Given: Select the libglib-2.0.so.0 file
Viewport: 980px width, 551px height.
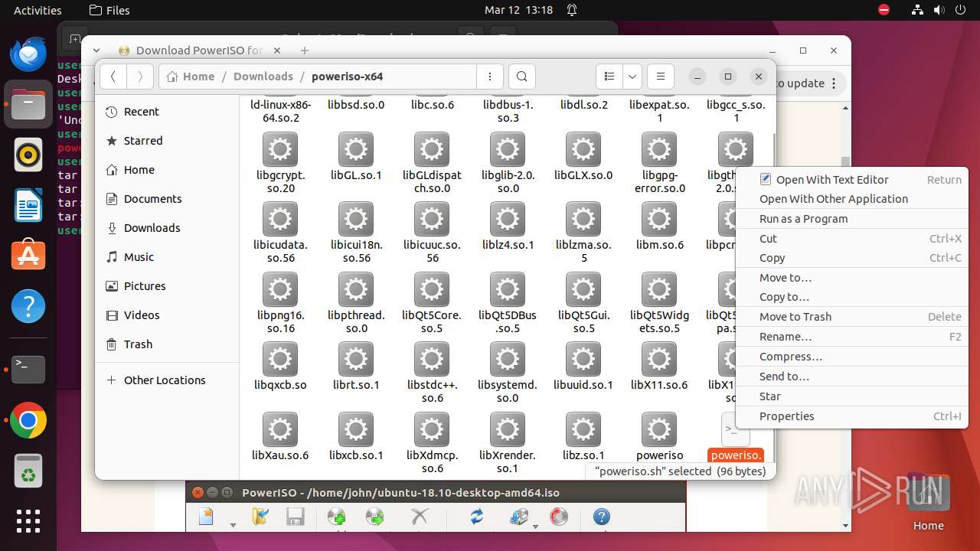Looking at the screenshot, I should click(x=508, y=162).
